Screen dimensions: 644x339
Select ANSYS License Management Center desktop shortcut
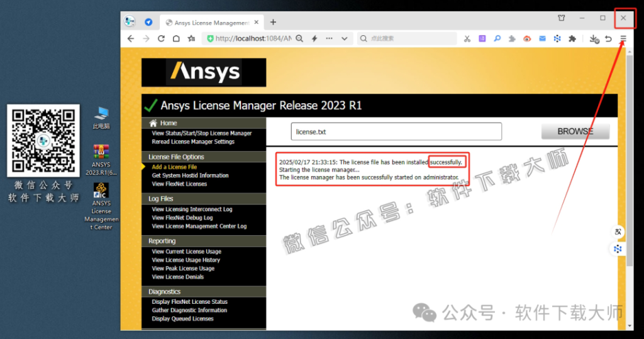(101, 206)
